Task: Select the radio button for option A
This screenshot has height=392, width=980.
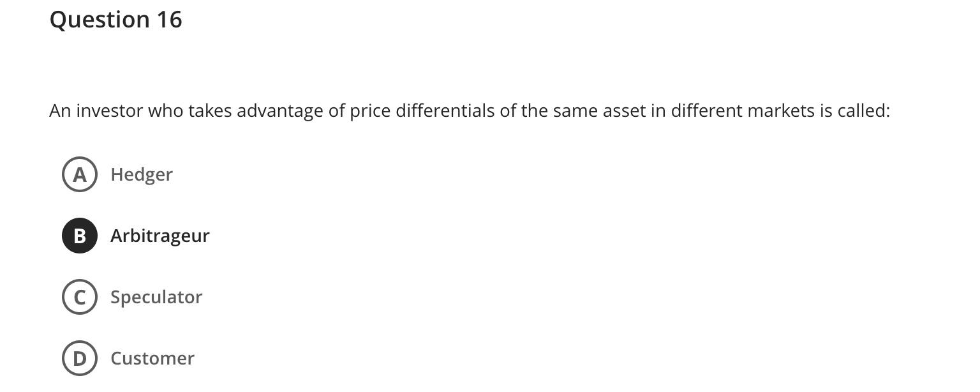Action: pyautogui.click(x=79, y=174)
